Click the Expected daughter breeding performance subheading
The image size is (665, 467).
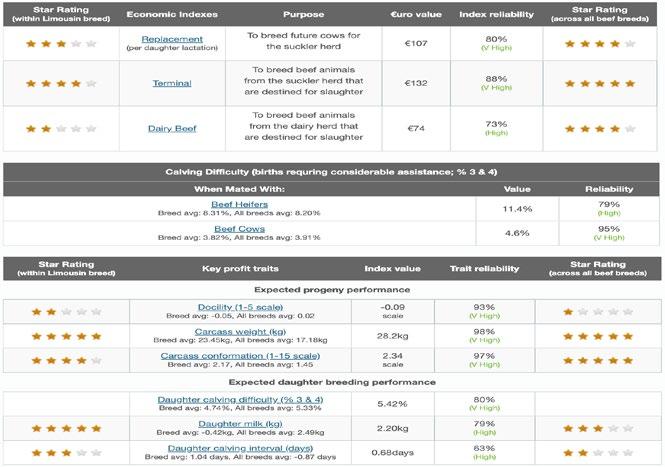point(332,382)
